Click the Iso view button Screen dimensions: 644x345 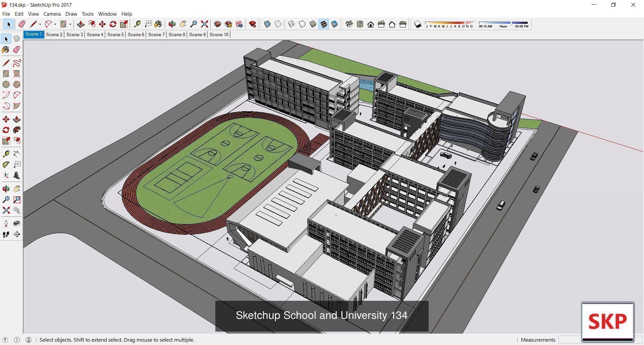point(349,24)
